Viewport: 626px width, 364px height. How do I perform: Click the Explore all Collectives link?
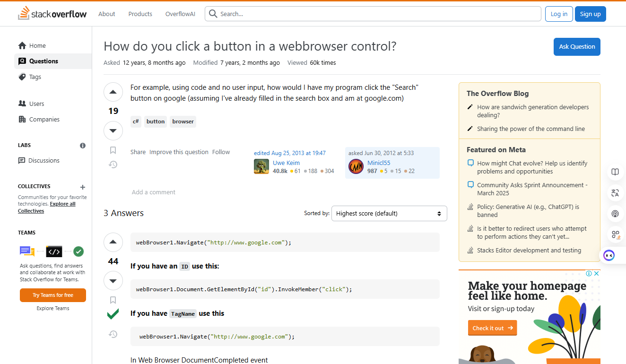[47, 208]
